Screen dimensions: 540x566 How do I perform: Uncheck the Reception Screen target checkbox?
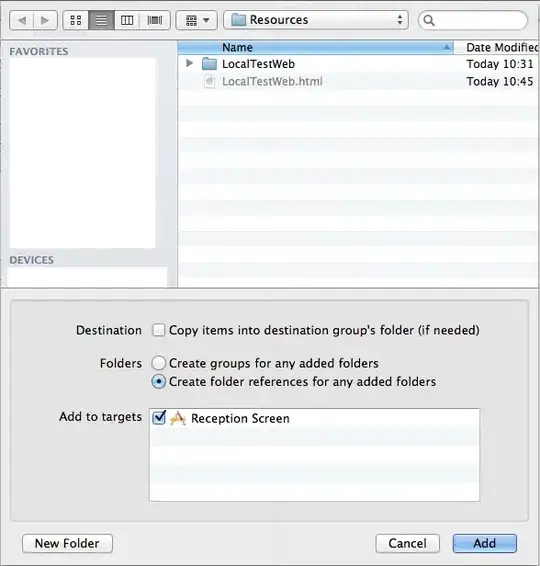coord(159,418)
